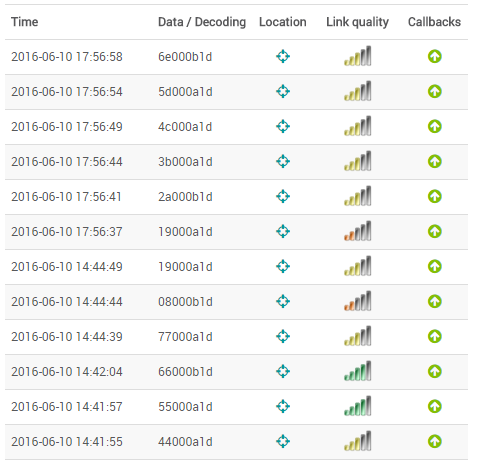478x464 pixels.
Task: View link quality bars for 17:56:49 row
Action: 358,126
